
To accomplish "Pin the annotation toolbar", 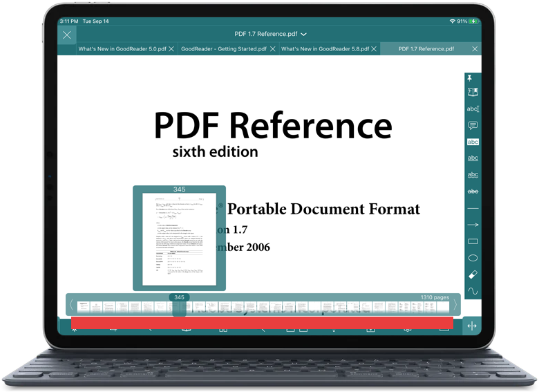I will (470, 78).
